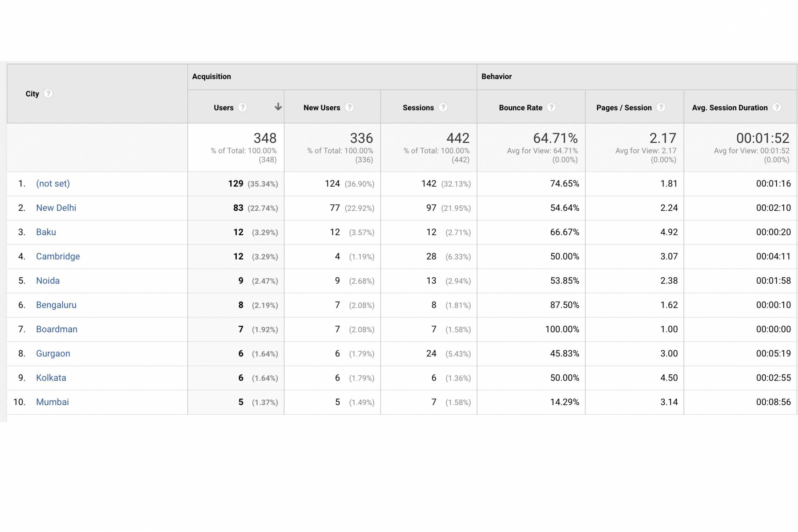Open the New Delhi city link

(x=56, y=208)
